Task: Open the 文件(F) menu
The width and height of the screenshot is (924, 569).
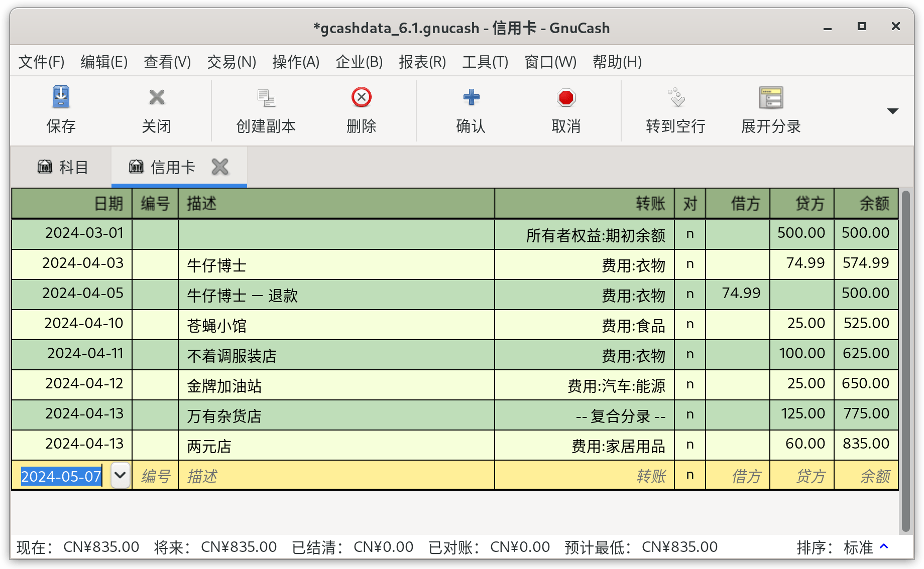Action: (x=41, y=62)
